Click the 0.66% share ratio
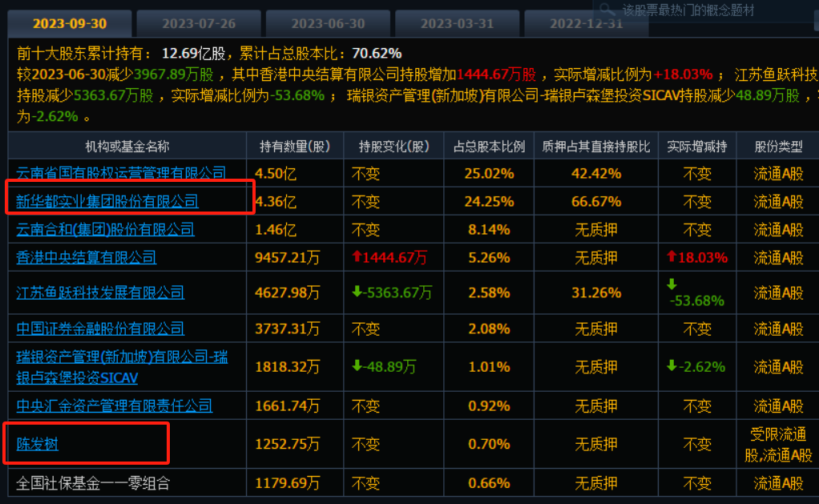The height and width of the screenshot is (504, 819). pyautogui.click(x=489, y=484)
